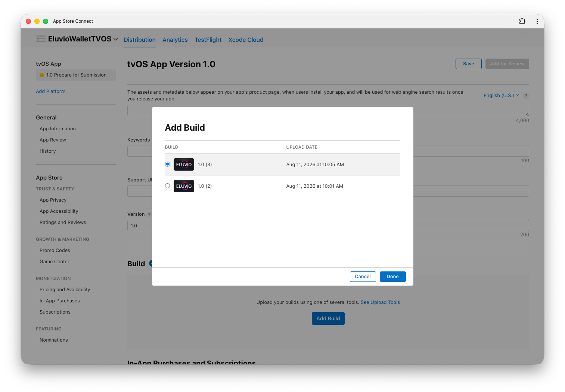Switch to the Distribution tab
The width and height of the screenshot is (565, 392).
pos(140,40)
